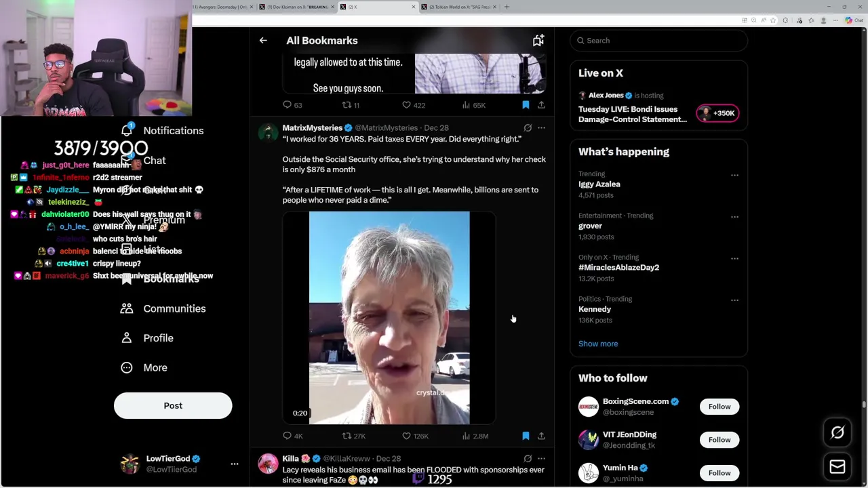Open the Iggy Azalea trending topic
This screenshot has height=488, width=868.
click(x=599, y=184)
